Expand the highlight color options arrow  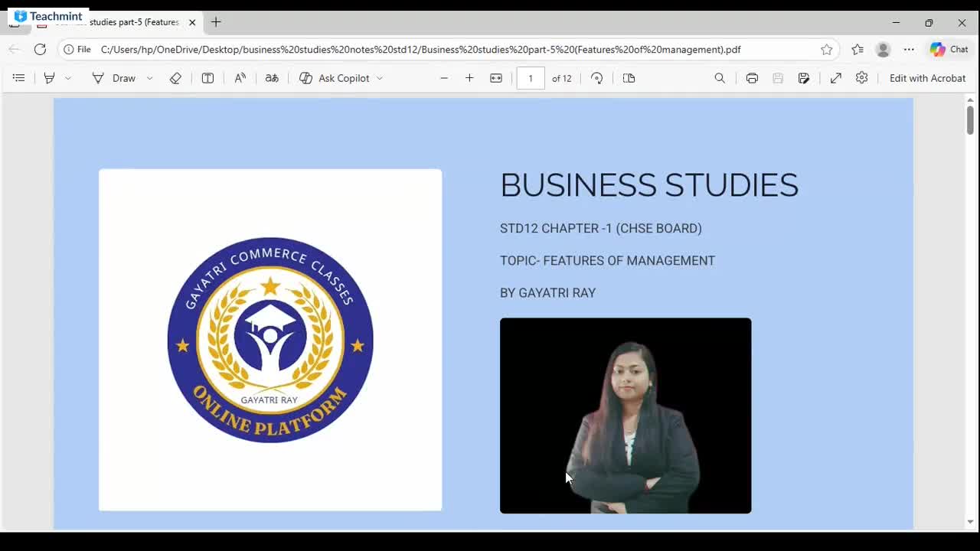tap(68, 78)
